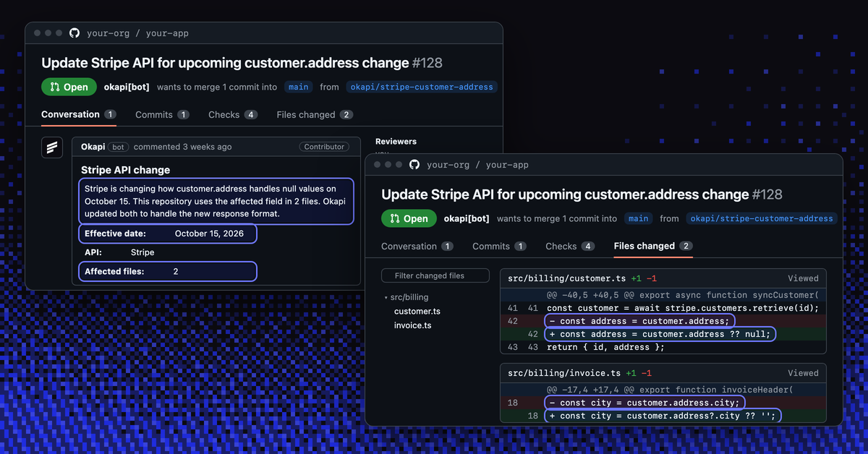Click okapi[bot] author in back window
This screenshot has height=454, width=868.
tap(127, 87)
